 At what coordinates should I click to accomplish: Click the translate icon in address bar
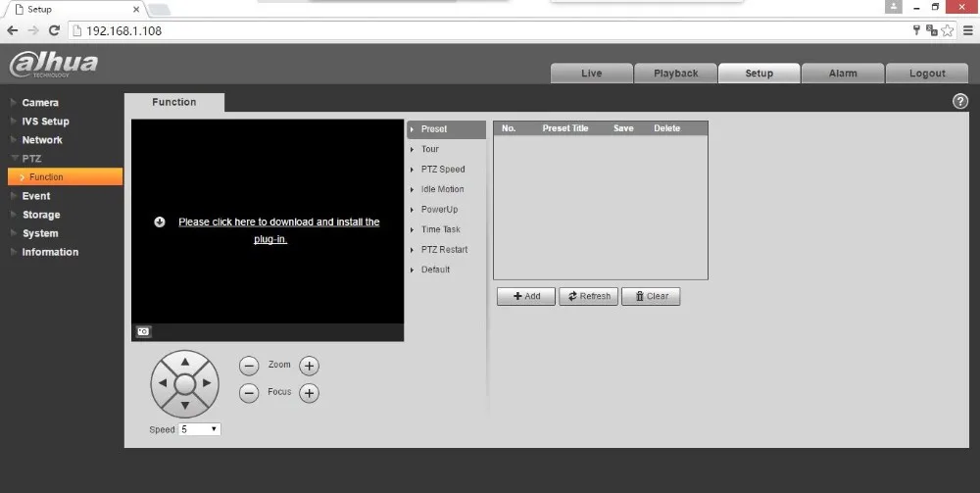coord(932,30)
